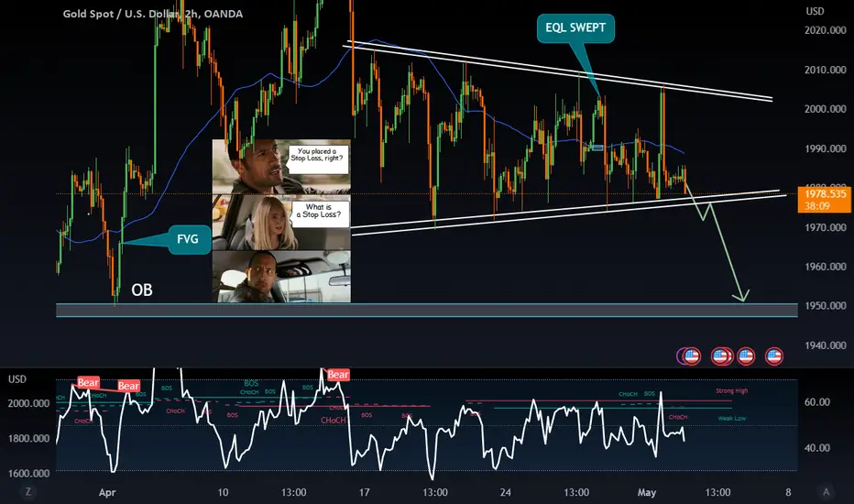Click the USD label on indicator pane left
Viewport: 854px width, 504px height.
pos(16,379)
